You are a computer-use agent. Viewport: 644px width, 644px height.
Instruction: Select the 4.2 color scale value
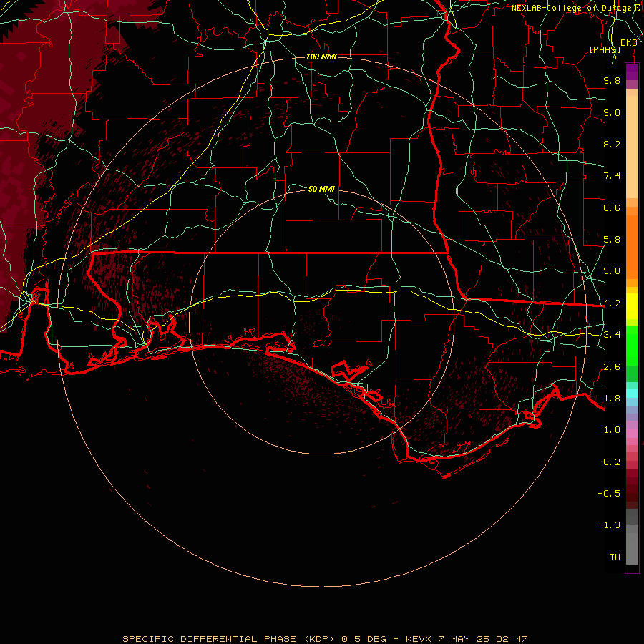[612, 303]
